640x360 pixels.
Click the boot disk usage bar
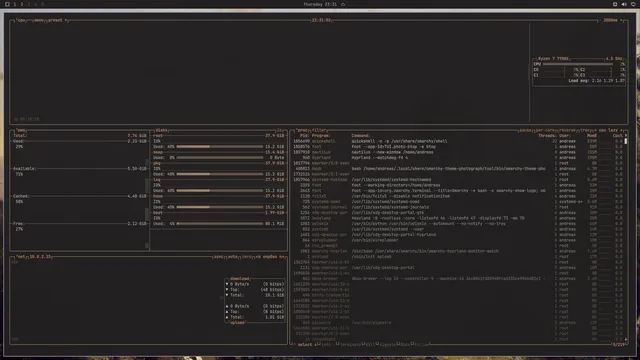point(220,224)
